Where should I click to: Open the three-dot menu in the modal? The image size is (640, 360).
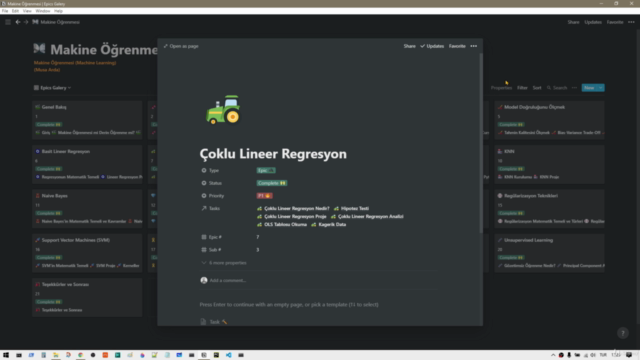[x=473, y=46]
